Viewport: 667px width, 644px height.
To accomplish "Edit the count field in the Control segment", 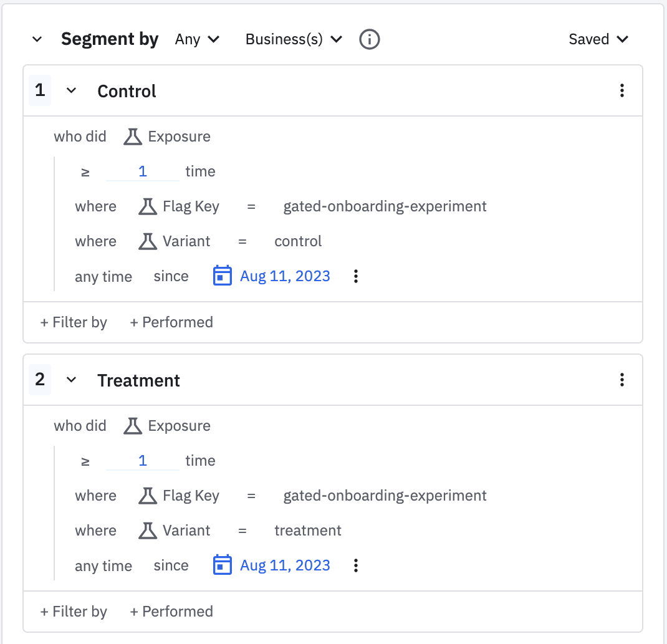I will 143,171.
